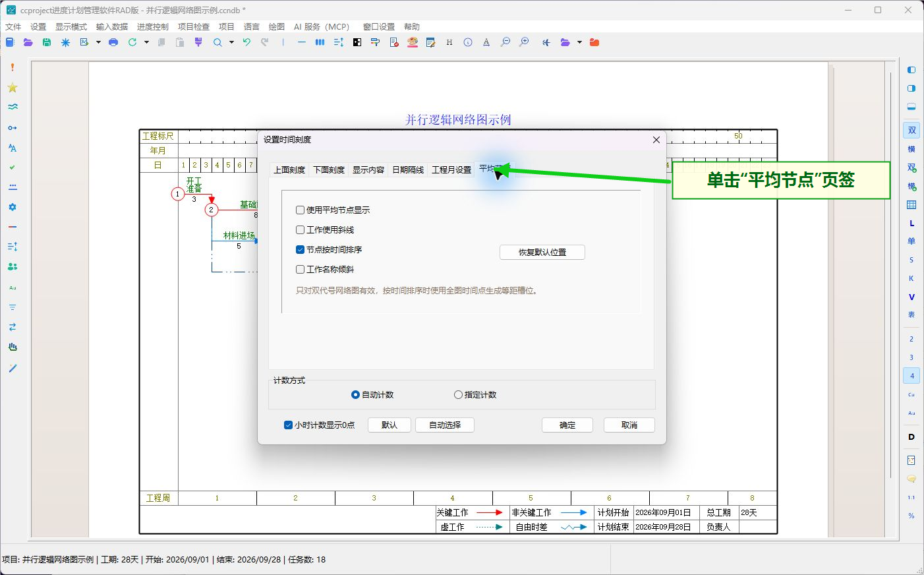Switch to the 工程月设置 tab
The image size is (924, 575).
pos(451,169)
